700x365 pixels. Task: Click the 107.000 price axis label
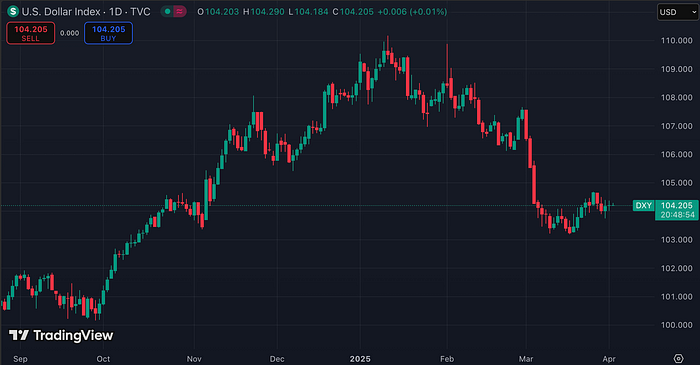coord(677,126)
